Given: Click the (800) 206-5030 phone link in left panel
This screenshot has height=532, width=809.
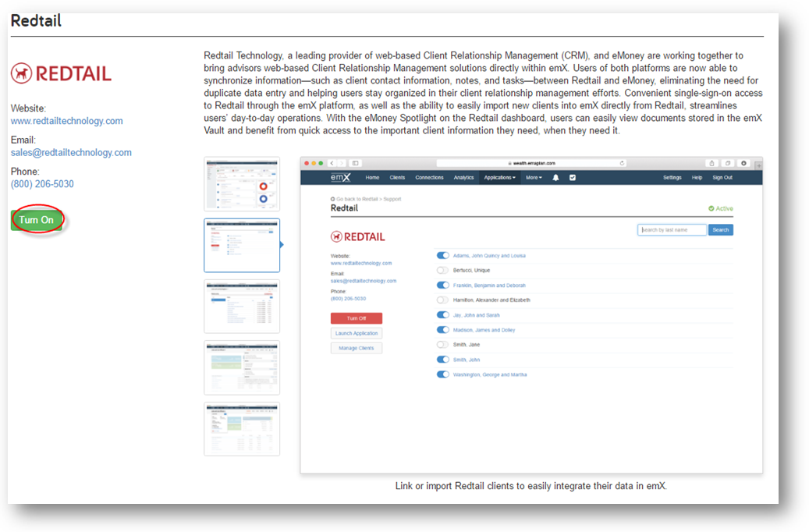Looking at the screenshot, I should (x=42, y=183).
